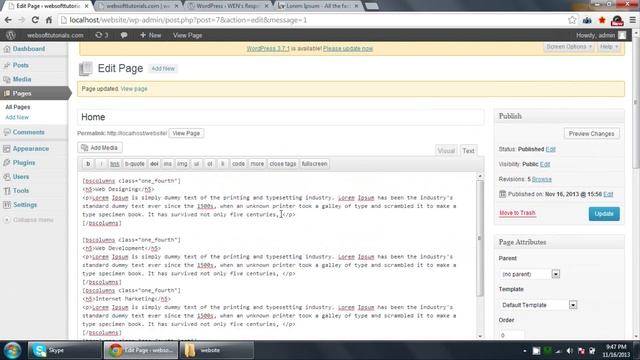This screenshot has height=360, width=640.
Task: Open the Parent page dropdown
Action: 529,274
